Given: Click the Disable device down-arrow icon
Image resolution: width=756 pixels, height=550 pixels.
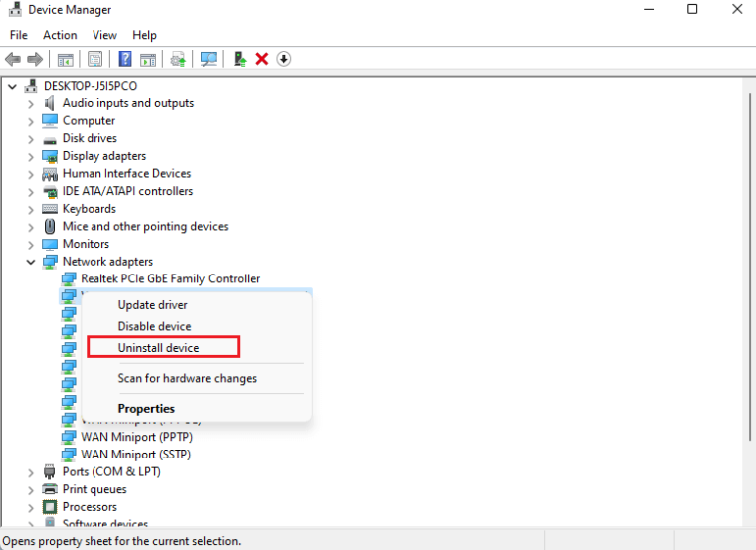Looking at the screenshot, I should pos(283,59).
